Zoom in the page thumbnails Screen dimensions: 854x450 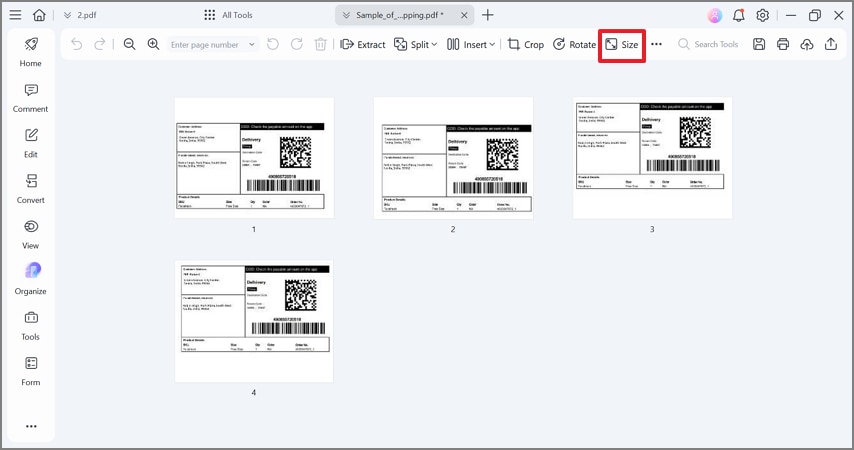[x=154, y=44]
